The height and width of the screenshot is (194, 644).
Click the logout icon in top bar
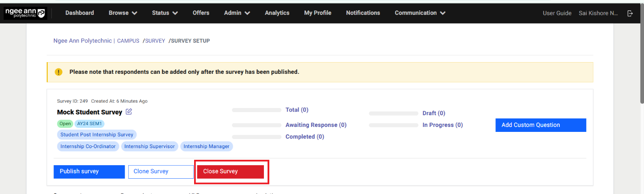[x=630, y=13]
